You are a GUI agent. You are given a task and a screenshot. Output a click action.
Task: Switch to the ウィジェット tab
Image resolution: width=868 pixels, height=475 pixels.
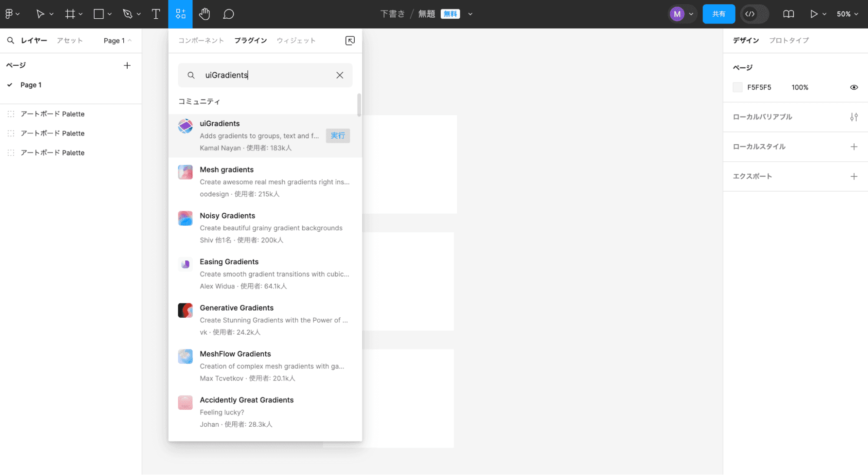[296, 40]
